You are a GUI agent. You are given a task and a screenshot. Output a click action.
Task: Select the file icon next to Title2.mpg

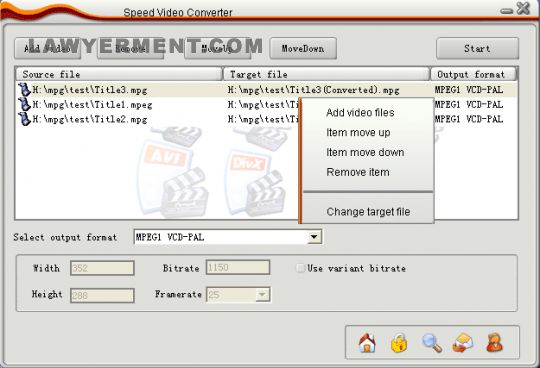click(x=24, y=119)
